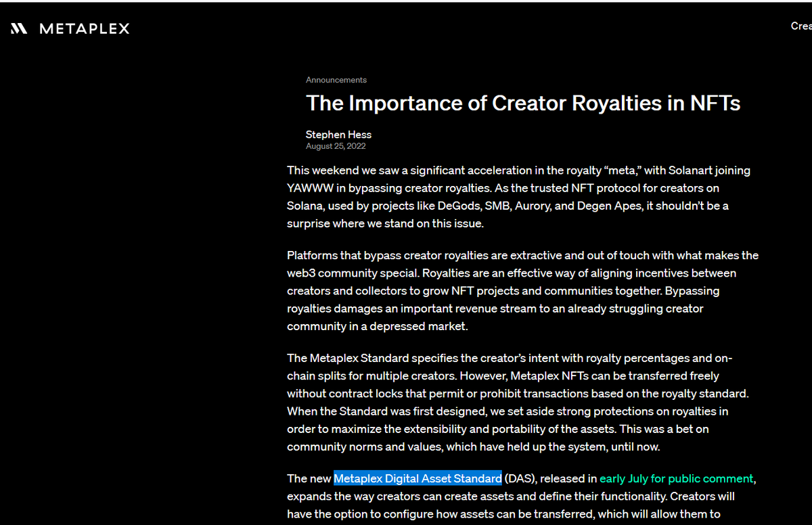The height and width of the screenshot is (525, 812).
Task: Click the Metaplex logo icon
Action: [x=19, y=28]
